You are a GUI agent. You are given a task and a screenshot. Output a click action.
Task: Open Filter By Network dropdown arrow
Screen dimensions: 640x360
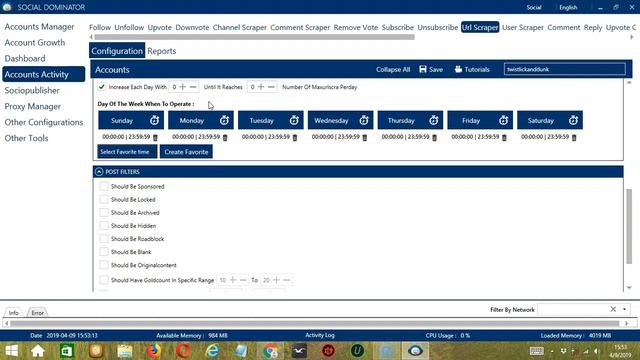click(624, 309)
